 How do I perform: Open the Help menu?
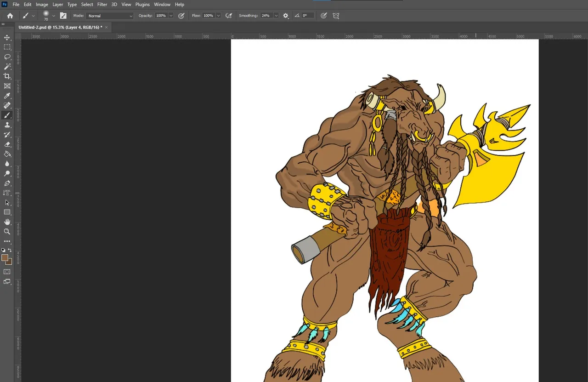tap(180, 4)
